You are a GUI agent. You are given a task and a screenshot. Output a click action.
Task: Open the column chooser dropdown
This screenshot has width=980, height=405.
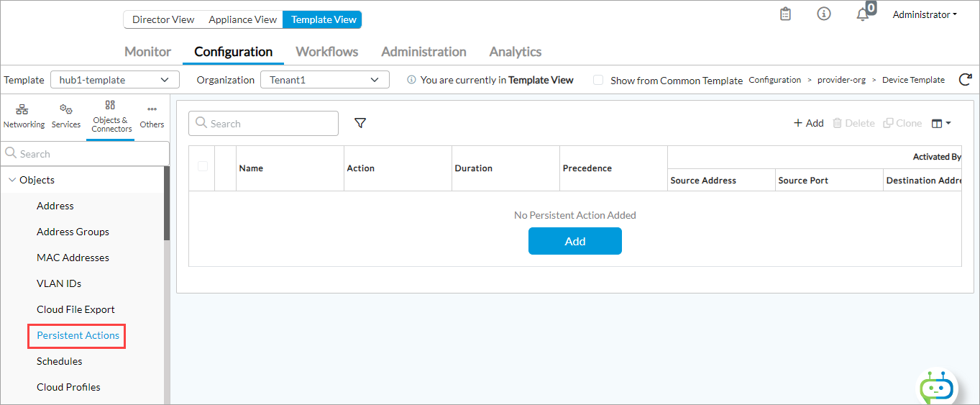(940, 123)
